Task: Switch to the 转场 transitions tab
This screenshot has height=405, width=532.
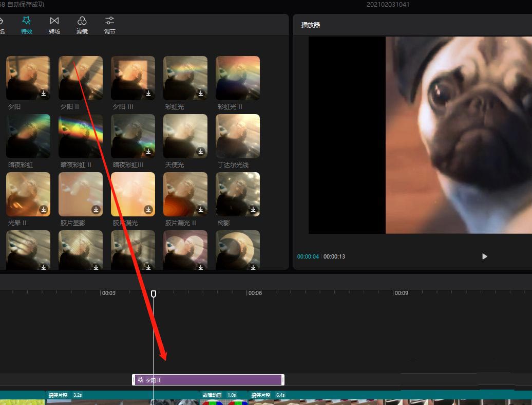Action: [x=54, y=25]
